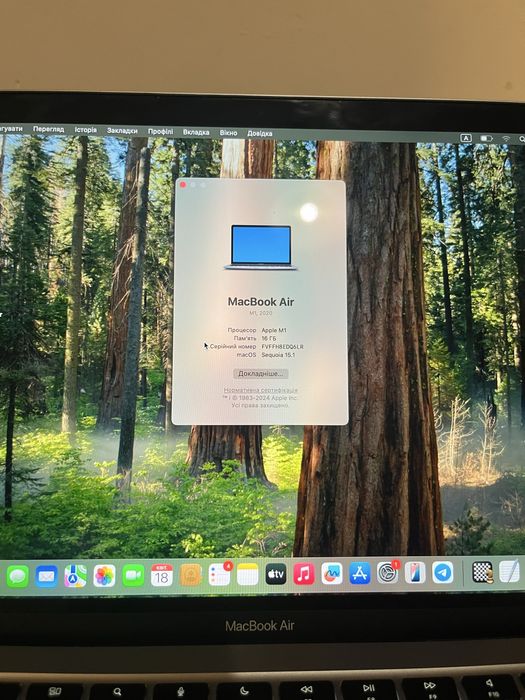Launch Music from the Dock
The image size is (525, 700).
pos(304,574)
